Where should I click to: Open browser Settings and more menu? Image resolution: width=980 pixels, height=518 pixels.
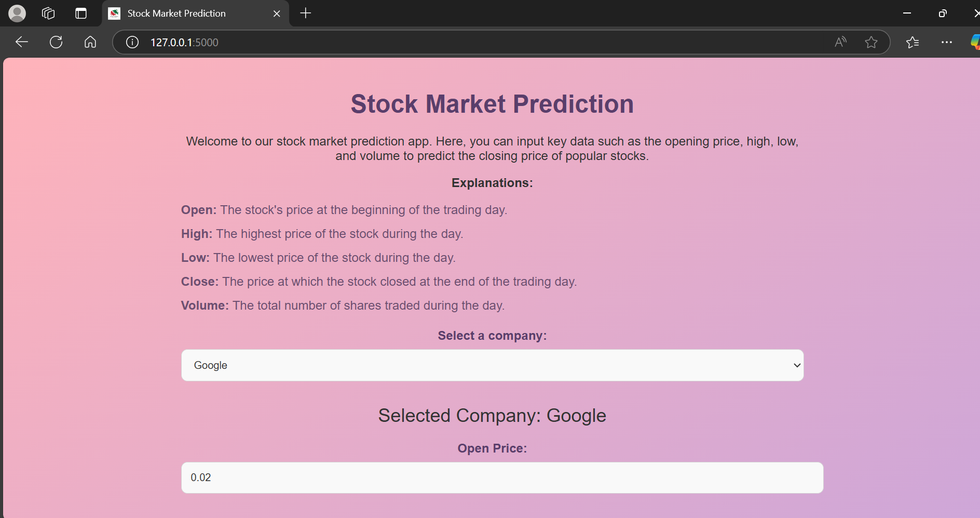pyautogui.click(x=947, y=42)
